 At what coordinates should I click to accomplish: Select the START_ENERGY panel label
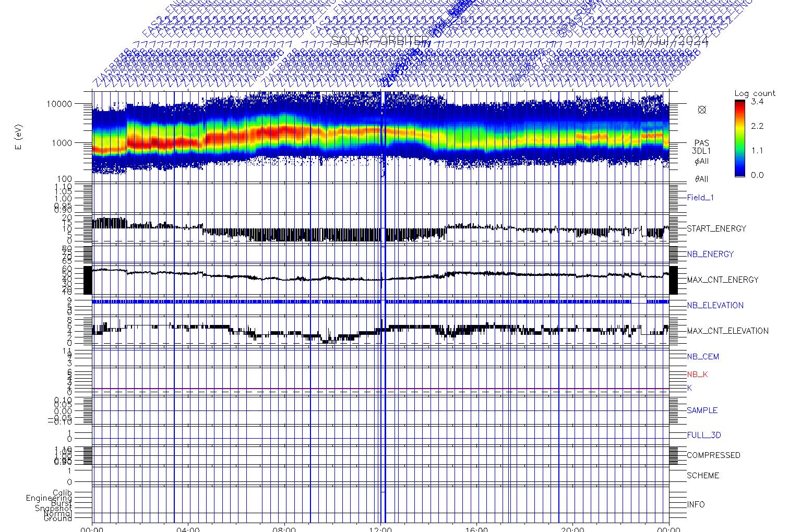(x=716, y=228)
